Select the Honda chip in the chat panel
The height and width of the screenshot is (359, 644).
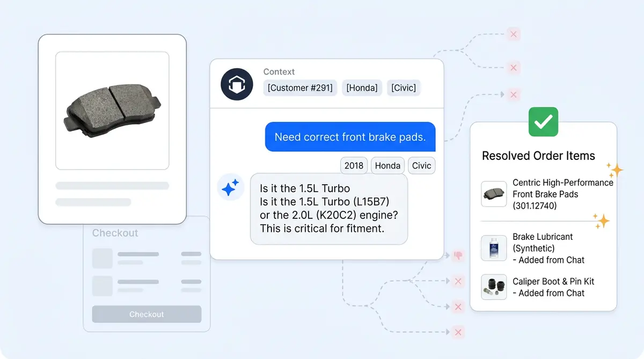387,165
